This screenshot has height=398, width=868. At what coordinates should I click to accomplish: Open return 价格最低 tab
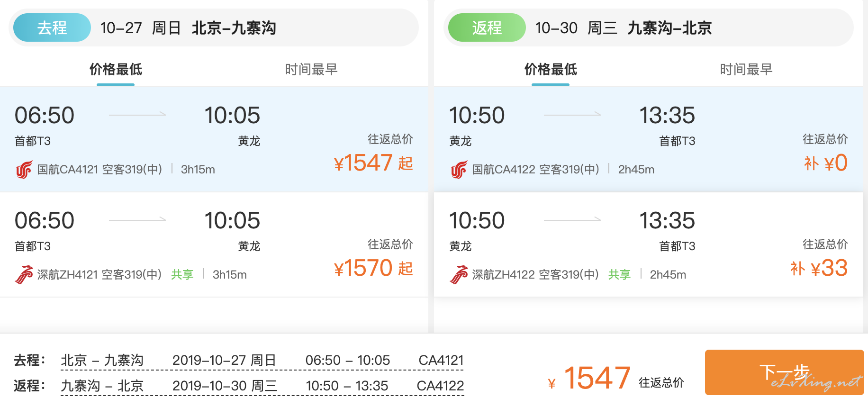(x=551, y=70)
